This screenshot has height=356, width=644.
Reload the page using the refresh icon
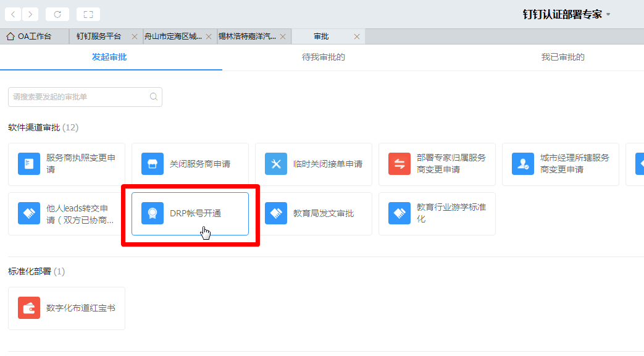(x=57, y=14)
